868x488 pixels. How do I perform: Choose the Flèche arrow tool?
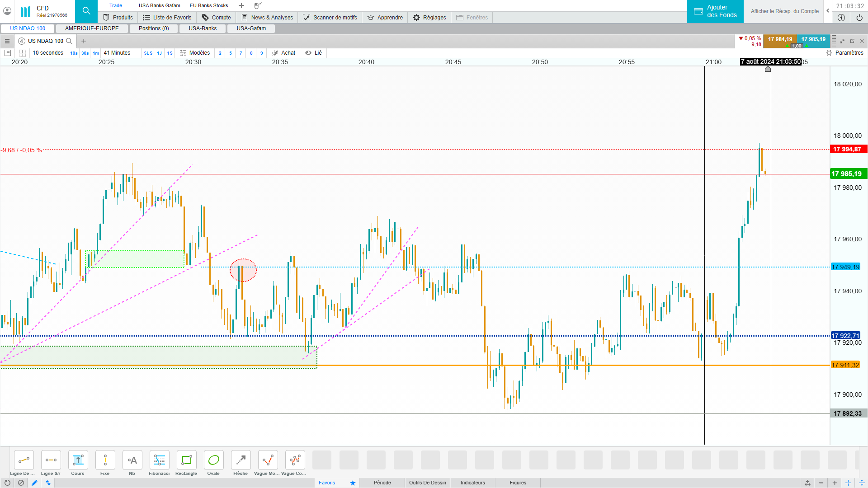[241, 460]
